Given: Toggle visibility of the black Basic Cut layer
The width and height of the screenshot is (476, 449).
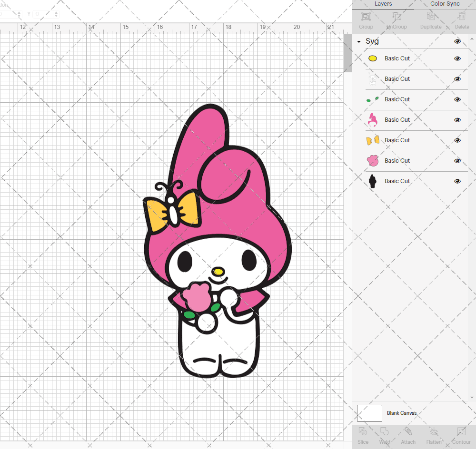Looking at the screenshot, I should point(457,181).
